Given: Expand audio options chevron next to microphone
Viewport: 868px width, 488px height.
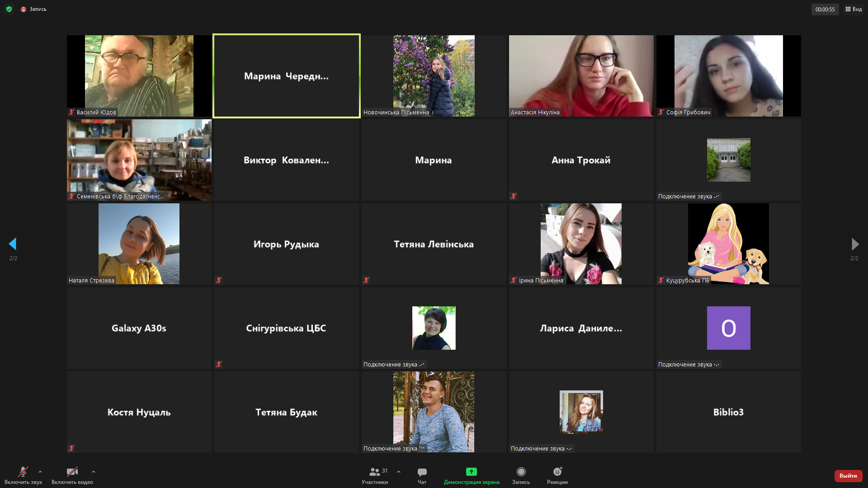Looking at the screenshot, I should pos(40,472).
